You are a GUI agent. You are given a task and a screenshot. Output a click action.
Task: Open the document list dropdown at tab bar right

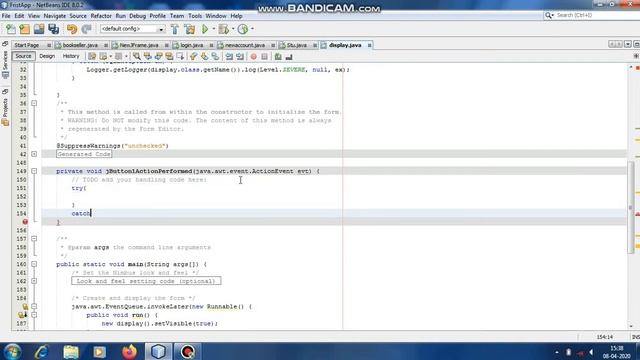coord(628,44)
